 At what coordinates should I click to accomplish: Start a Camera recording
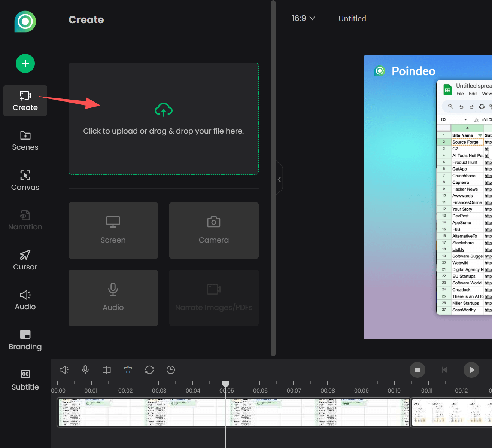[x=213, y=231]
